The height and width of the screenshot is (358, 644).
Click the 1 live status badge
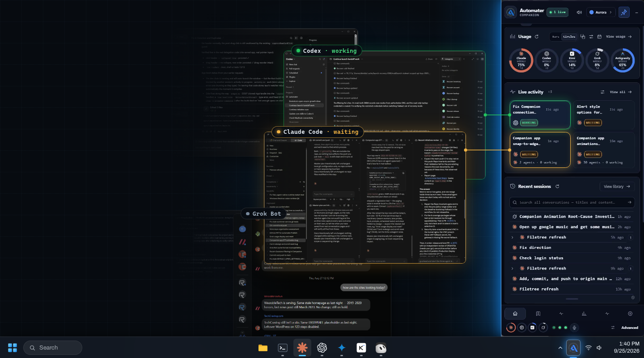[x=558, y=12]
